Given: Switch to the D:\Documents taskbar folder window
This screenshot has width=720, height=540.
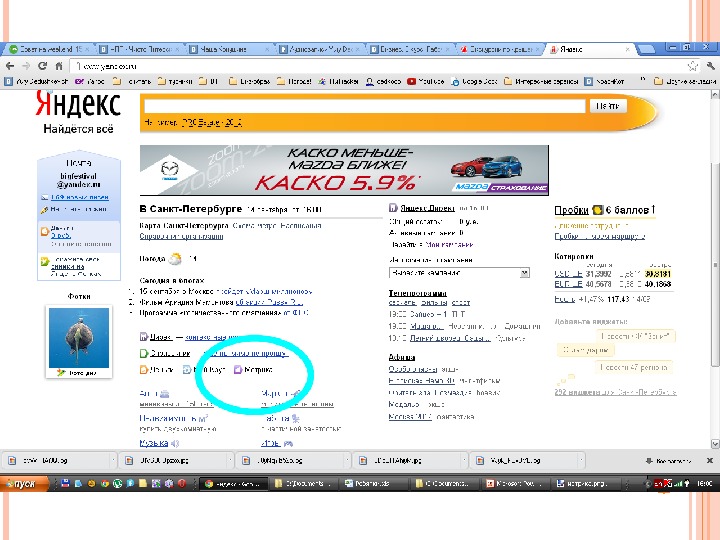Looking at the screenshot, I should (304, 484).
